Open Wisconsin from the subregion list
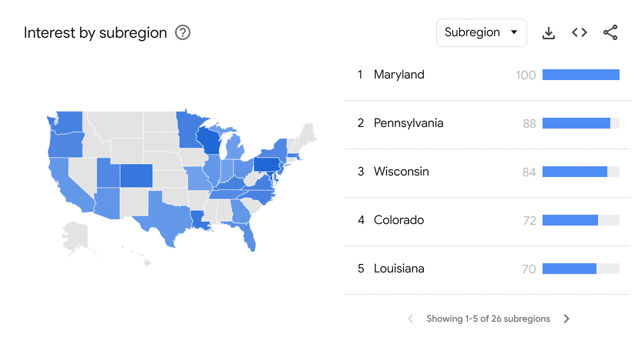644x351 pixels. [401, 171]
